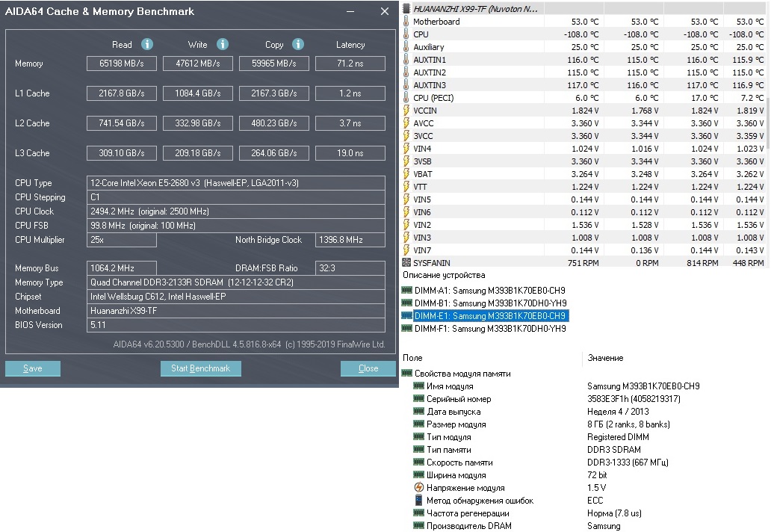The height and width of the screenshot is (532, 774).
Task: Click CPU Type field Xeon E5-2680 v3
Action: point(236,183)
